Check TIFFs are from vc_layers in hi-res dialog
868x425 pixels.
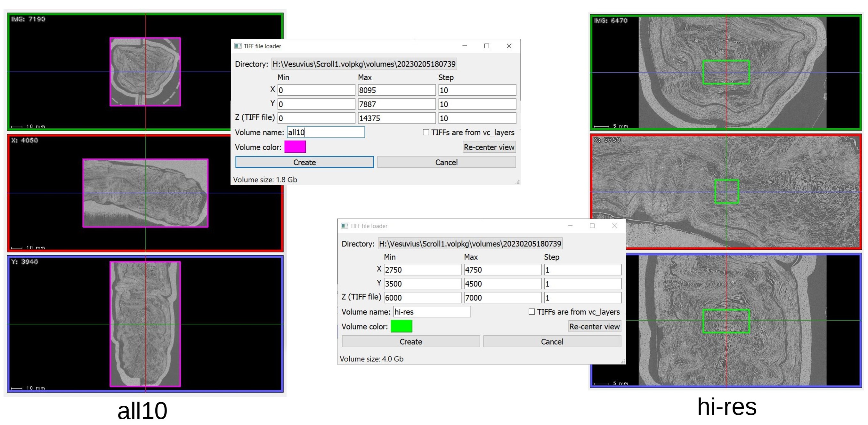click(532, 311)
